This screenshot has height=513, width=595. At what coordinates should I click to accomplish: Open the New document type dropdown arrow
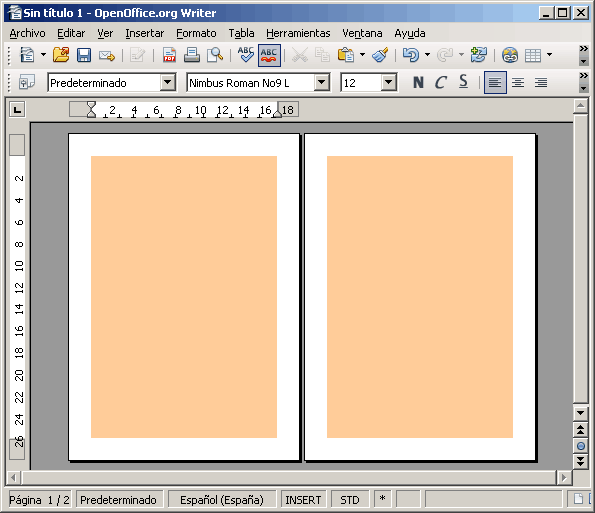click(x=44, y=55)
